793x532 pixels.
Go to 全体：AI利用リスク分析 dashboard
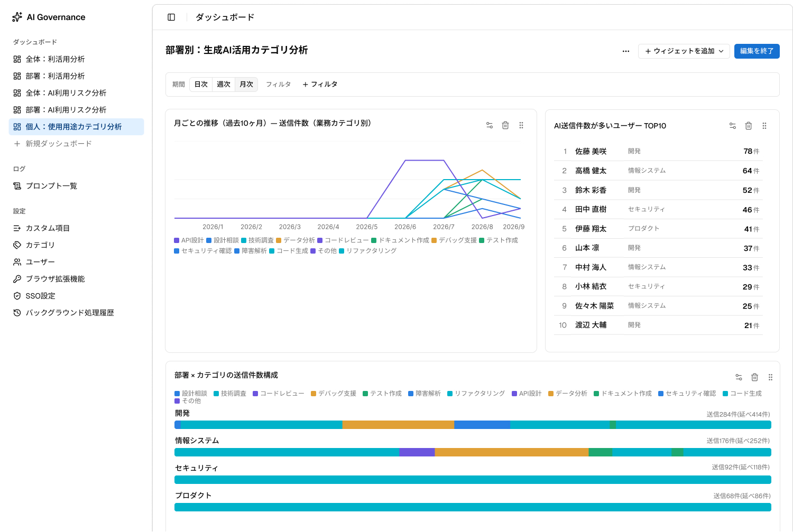point(76,93)
